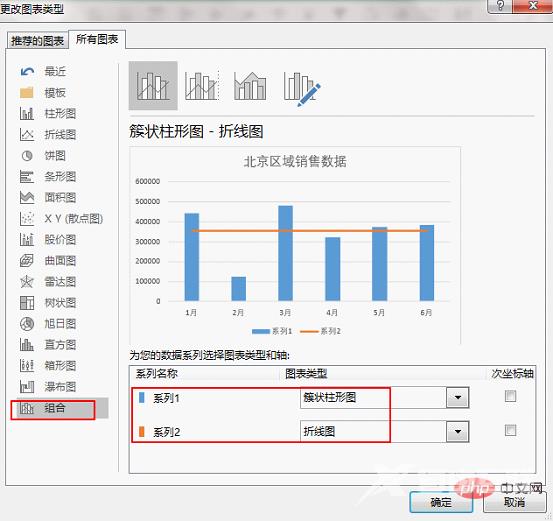Choose the Stock chart (股价图) icon

[x=27, y=240]
